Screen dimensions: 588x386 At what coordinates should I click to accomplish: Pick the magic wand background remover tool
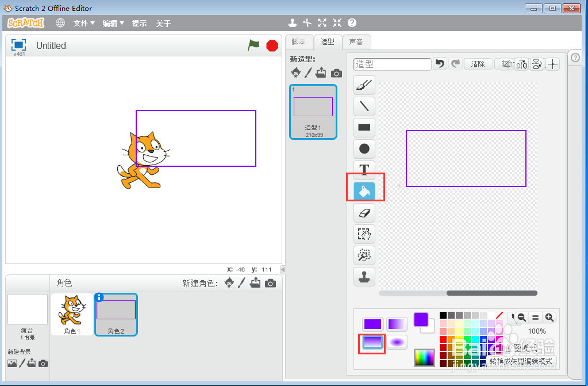[364, 255]
